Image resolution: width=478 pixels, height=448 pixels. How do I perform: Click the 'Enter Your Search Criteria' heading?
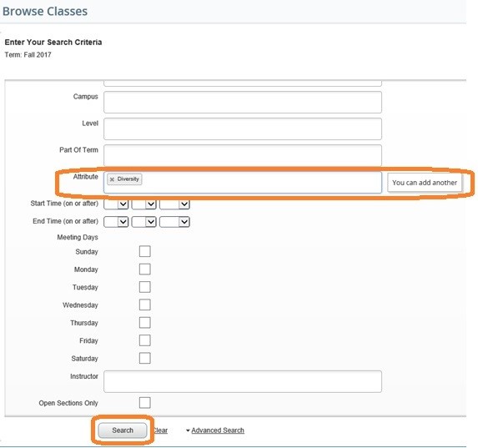tap(53, 42)
